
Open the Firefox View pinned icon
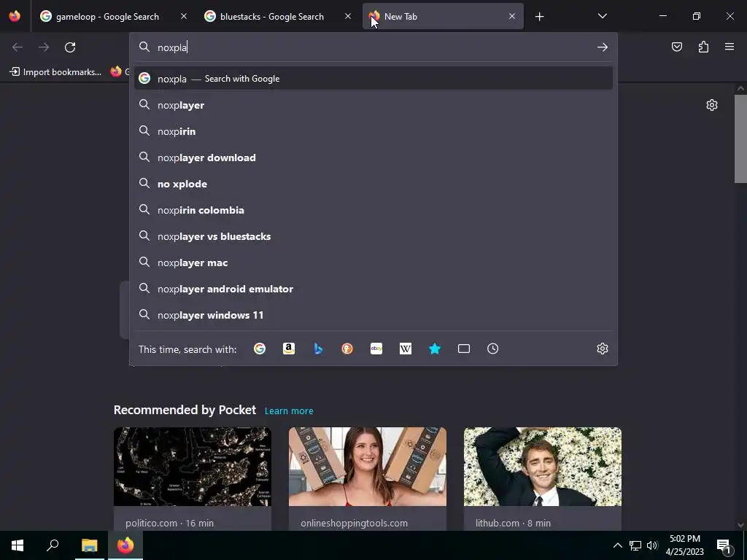[15, 16]
